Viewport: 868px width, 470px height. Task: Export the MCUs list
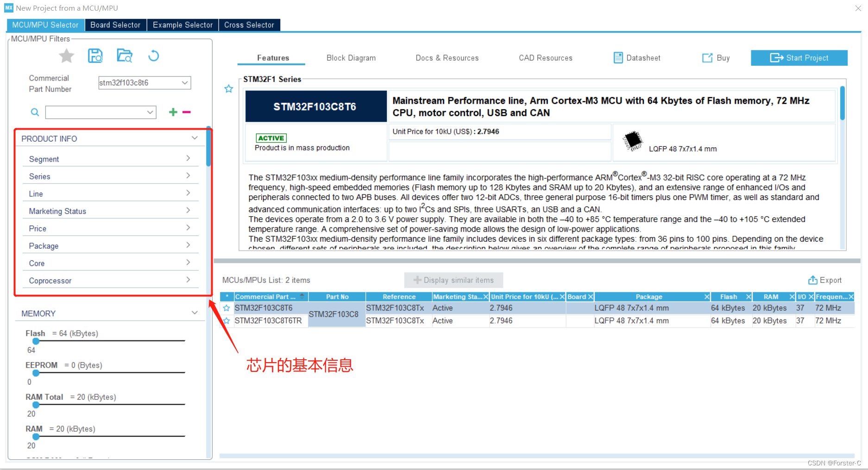[x=825, y=280]
